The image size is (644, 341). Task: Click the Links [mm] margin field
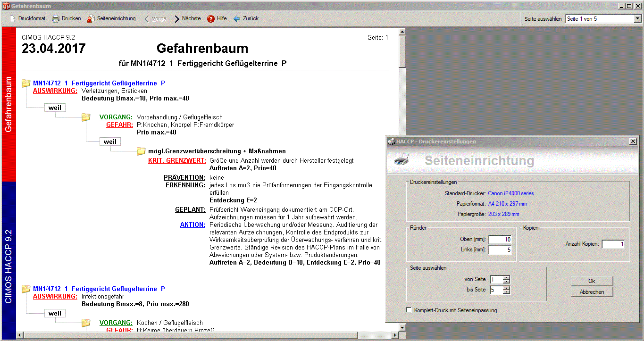pyautogui.click(x=500, y=250)
